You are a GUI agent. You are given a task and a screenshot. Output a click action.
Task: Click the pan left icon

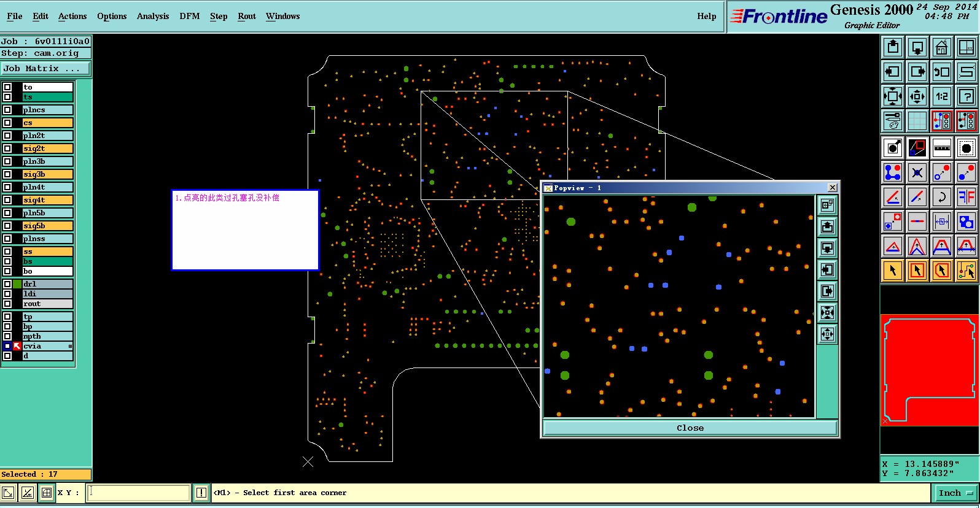pyautogui.click(x=893, y=72)
